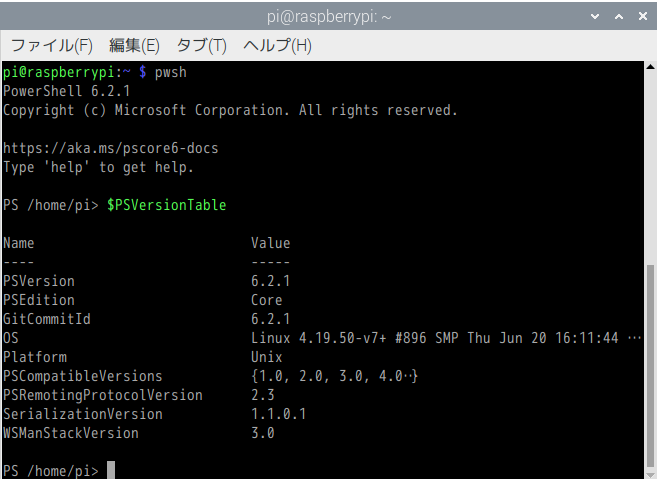Maximize the terminal window
Viewport: 657px width, 481px height.
click(x=618, y=16)
